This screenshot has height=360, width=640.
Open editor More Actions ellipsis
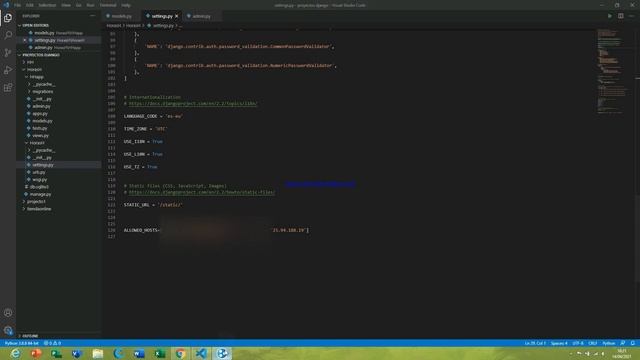[x=631, y=16]
